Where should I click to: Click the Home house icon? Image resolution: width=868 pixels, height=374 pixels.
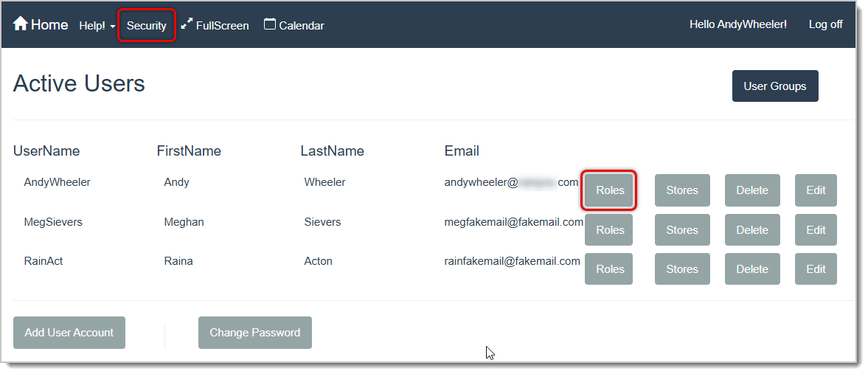20,24
